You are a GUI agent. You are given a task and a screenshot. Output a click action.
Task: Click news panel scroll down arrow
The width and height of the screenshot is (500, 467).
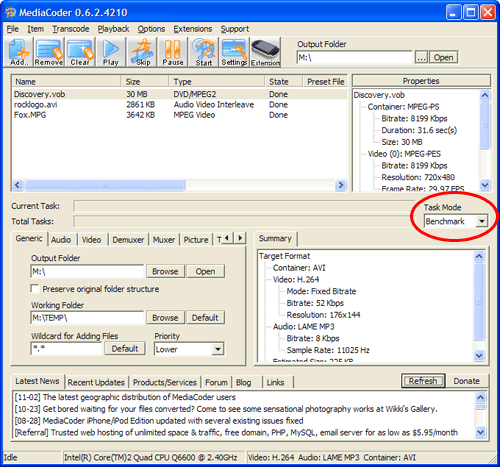pos(480,432)
